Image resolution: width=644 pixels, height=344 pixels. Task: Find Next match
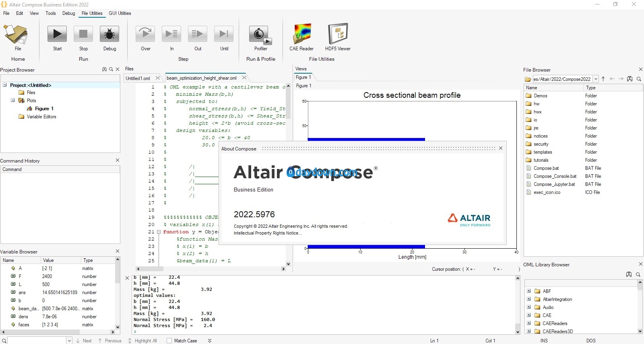(84, 341)
